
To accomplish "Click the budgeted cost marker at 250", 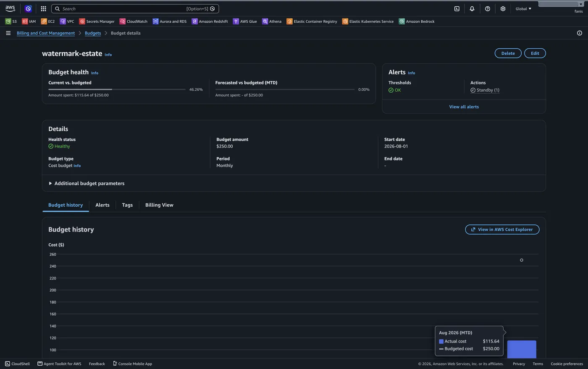I will click(x=522, y=260).
